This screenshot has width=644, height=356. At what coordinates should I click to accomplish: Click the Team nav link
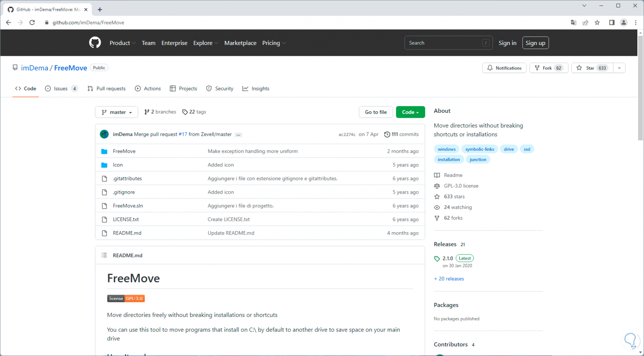click(149, 43)
